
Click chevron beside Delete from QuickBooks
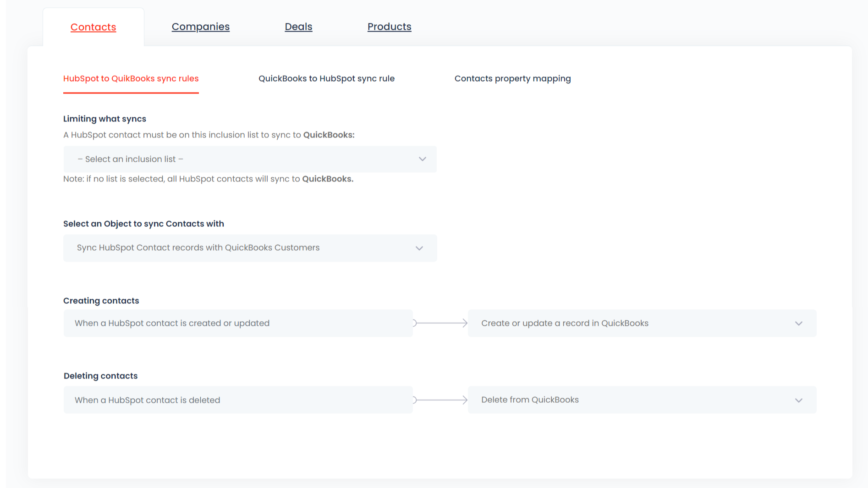pyautogui.click(x=799, y=400)
